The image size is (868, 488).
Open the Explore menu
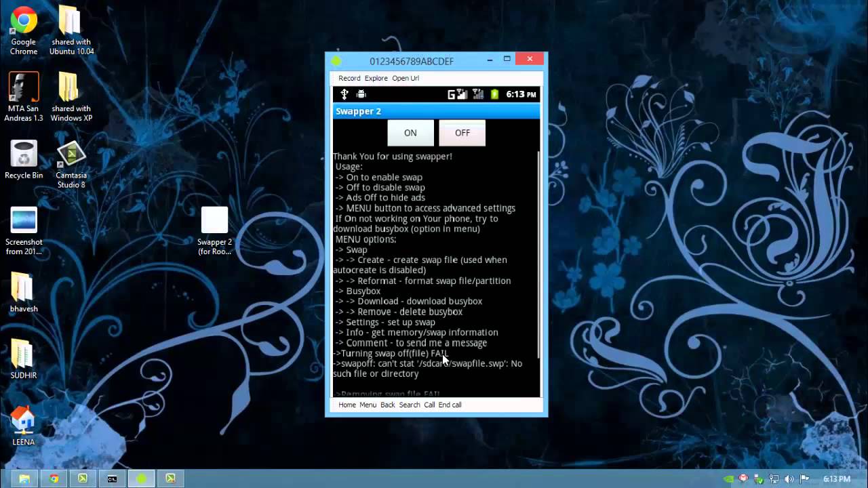[376, 78]
